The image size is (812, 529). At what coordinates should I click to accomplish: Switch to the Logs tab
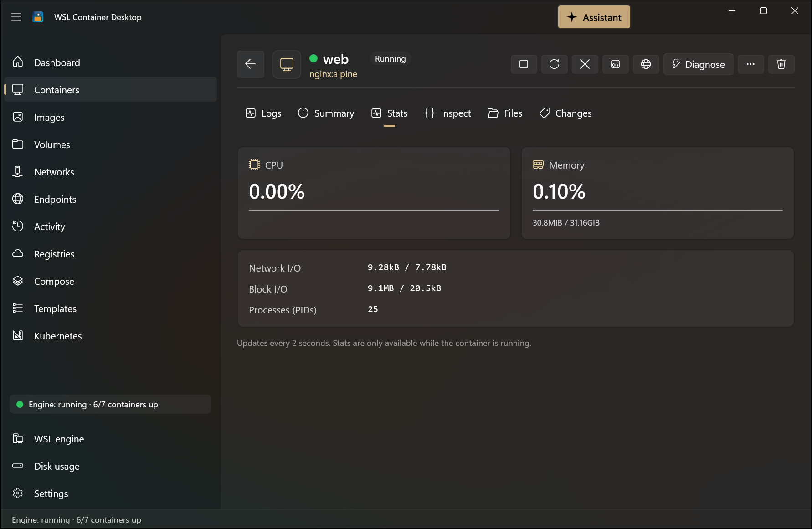point(263,113)
